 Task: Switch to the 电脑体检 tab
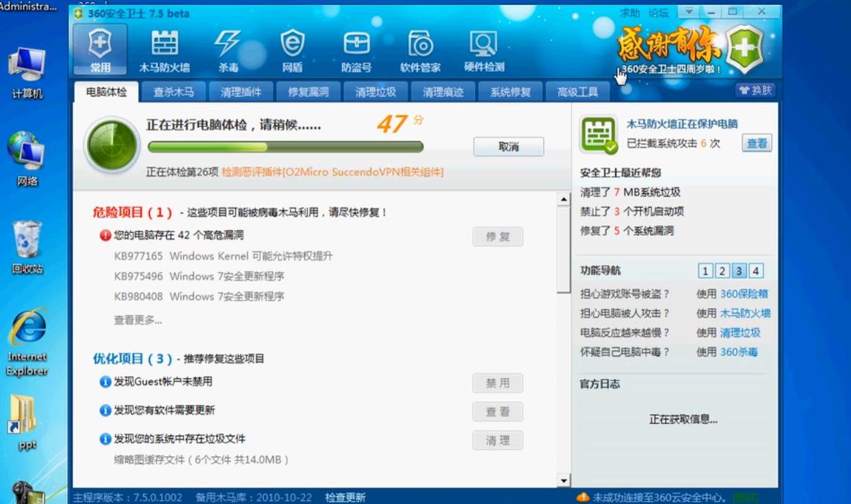[x=106, y=92]
